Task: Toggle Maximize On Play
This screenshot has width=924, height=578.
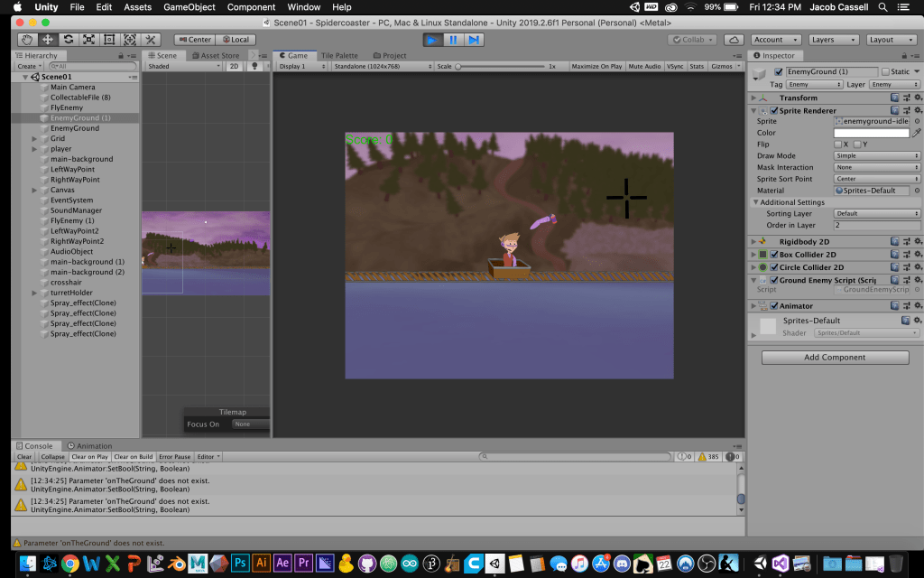Action: 596,66
